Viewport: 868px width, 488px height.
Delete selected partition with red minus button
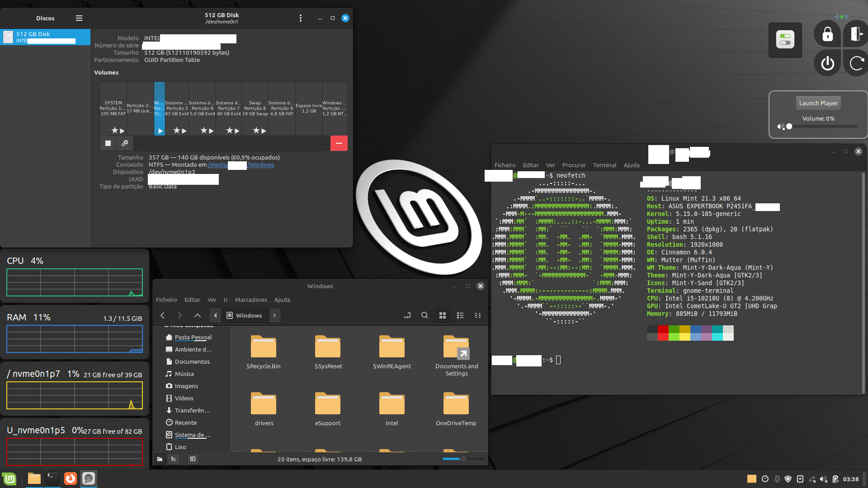[339, 143]
